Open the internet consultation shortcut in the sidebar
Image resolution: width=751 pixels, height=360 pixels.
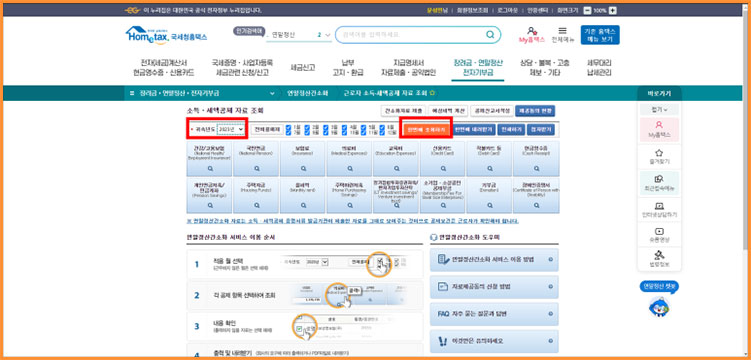pyautogui.click(x=659, y=210)
